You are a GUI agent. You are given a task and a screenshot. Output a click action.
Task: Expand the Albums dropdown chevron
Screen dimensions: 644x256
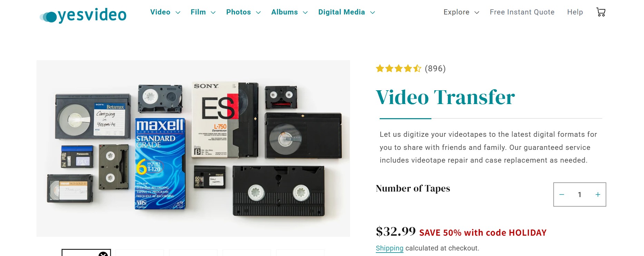pyautogui.click(x=305, y=12)
